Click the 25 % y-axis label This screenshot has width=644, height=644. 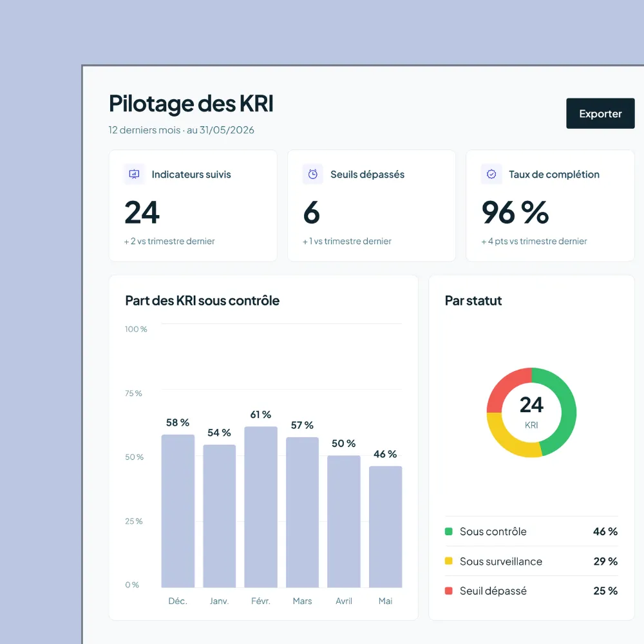pyautogui.click(x=134, y=521)
